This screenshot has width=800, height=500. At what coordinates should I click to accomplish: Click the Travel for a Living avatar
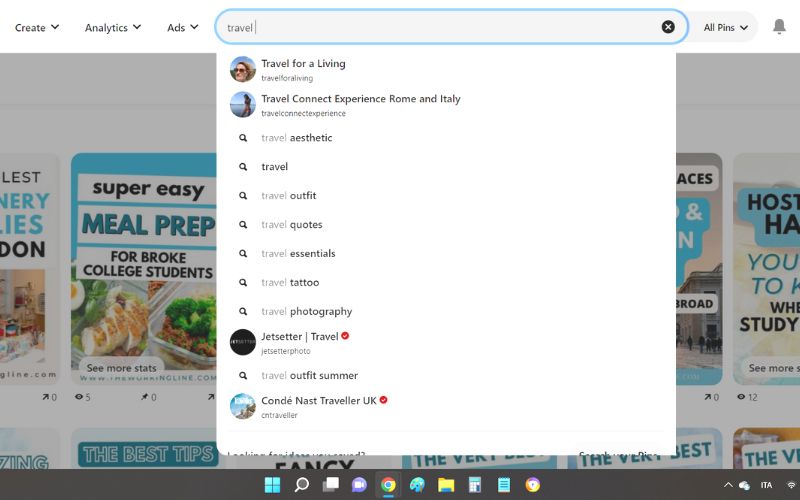tap(243, 69)
